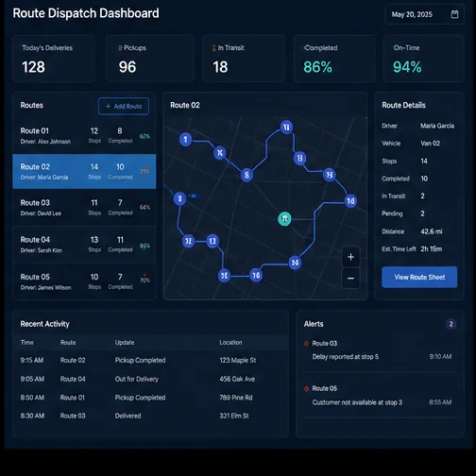Click the 789 Pine Rd location cell
This screenshot has width=476, height=476.
point(236,398)
